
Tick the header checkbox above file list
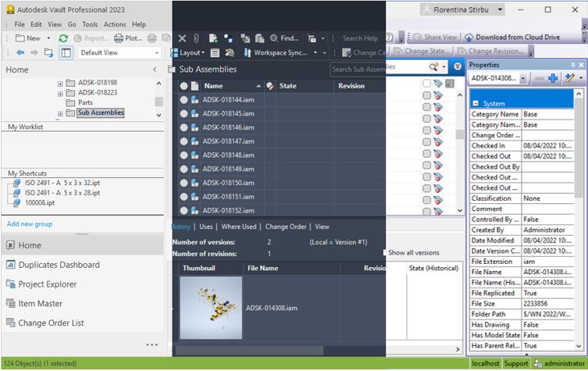426,84
